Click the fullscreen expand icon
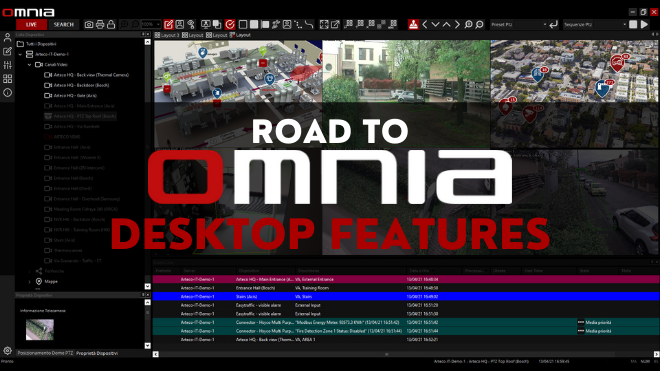The image size is (660, 371). pos(324,24)
